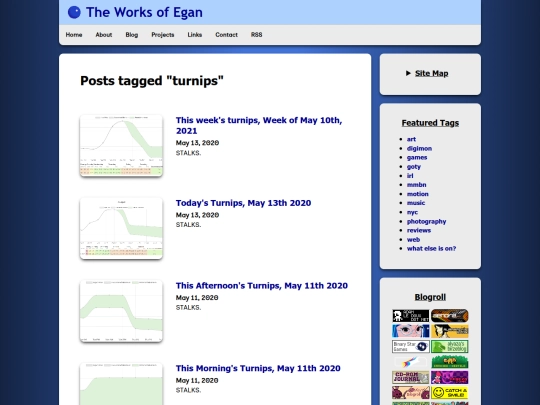The height and width of the screenshot is (405, 540).
Task: Click the Site Map link text
Action: (x=432, y=73)
